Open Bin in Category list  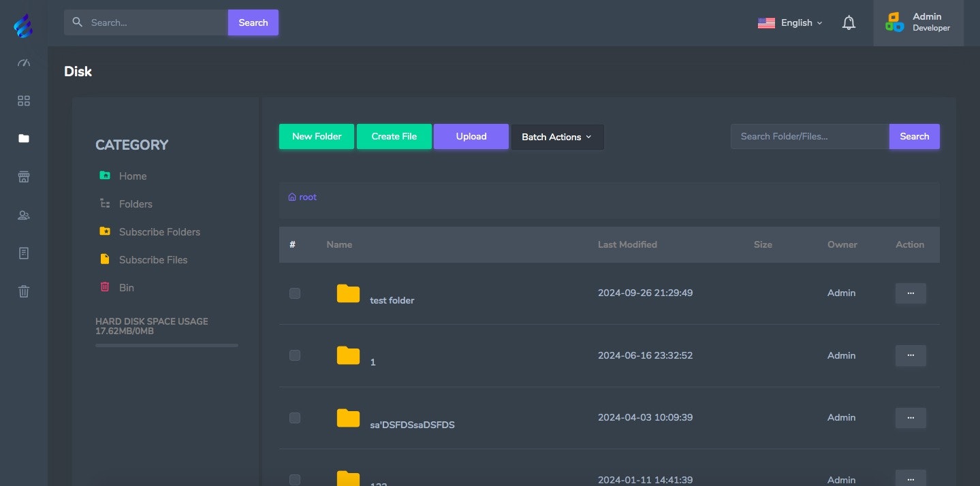[127, 287]
